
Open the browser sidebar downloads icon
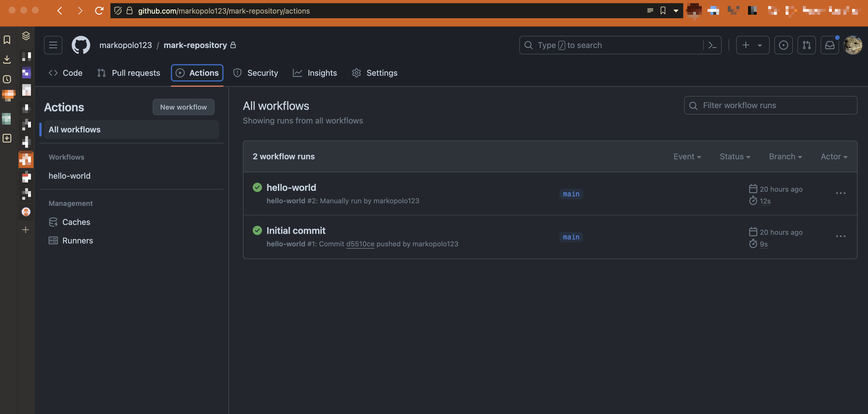(x=7, y=59)
